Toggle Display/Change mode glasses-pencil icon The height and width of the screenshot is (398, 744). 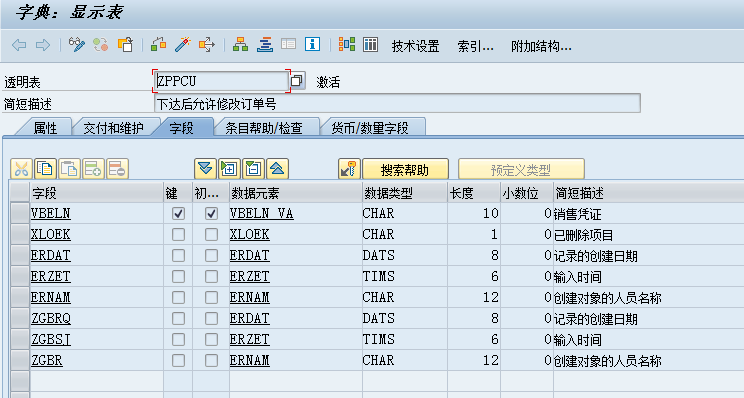[76, 45]
